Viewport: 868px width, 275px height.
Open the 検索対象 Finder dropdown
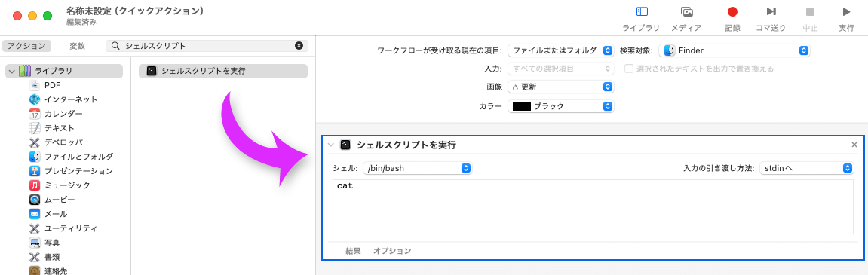pyautogui.click(x=734, y=50)
